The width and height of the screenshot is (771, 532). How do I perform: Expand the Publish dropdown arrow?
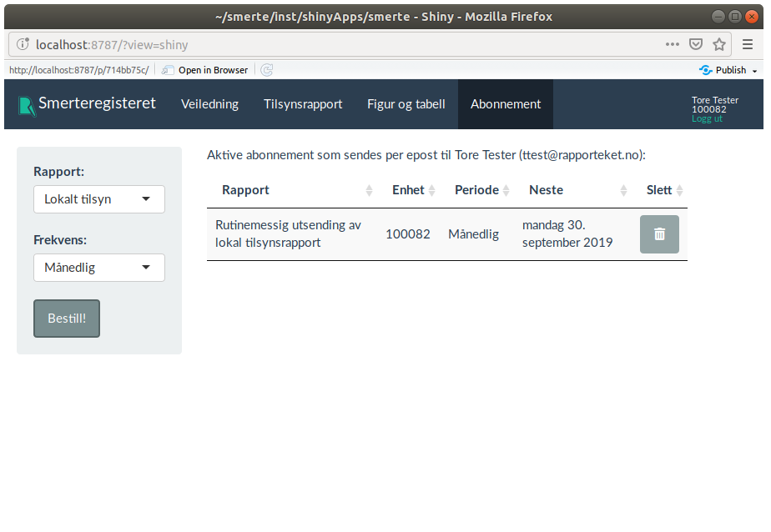[x=755, y=71]
